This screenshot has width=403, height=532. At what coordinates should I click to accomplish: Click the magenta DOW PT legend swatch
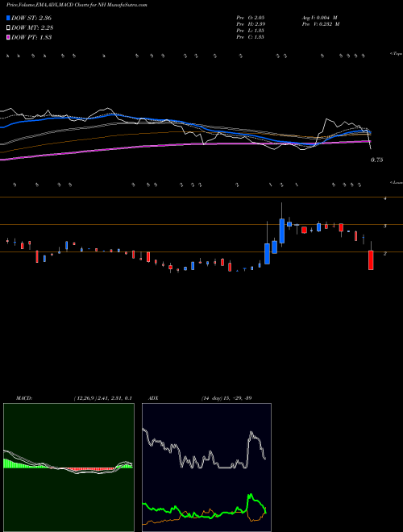tap(8, 37)
